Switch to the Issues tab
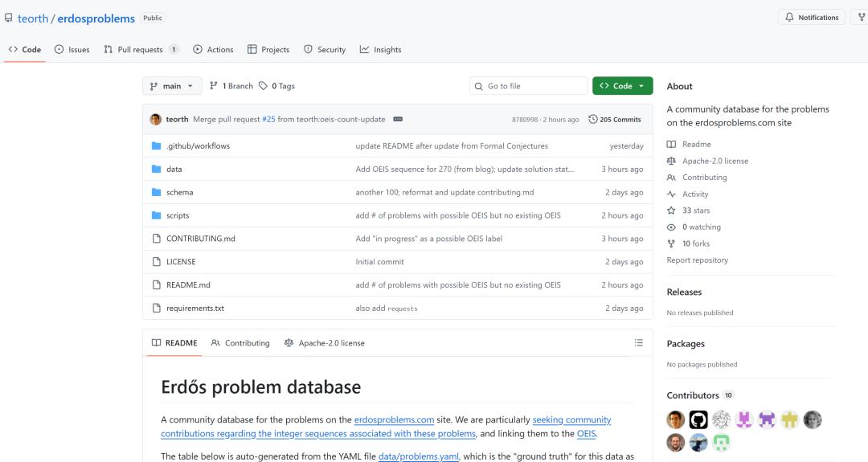The width and height of the screenshot is (868, 462). tap(72, 50)
